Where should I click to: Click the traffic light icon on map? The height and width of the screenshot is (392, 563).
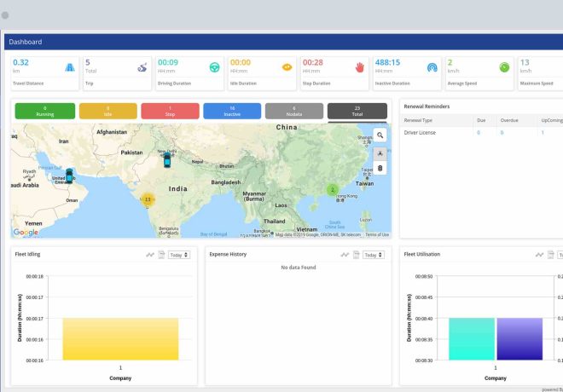pyautogui.click(x=380, y=168)
